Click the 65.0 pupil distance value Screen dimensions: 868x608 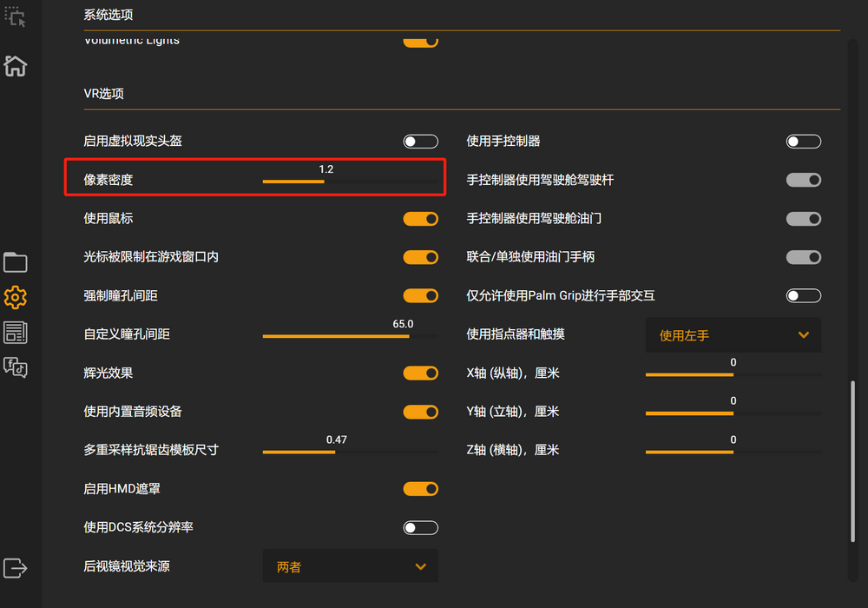tap(403, 324)
